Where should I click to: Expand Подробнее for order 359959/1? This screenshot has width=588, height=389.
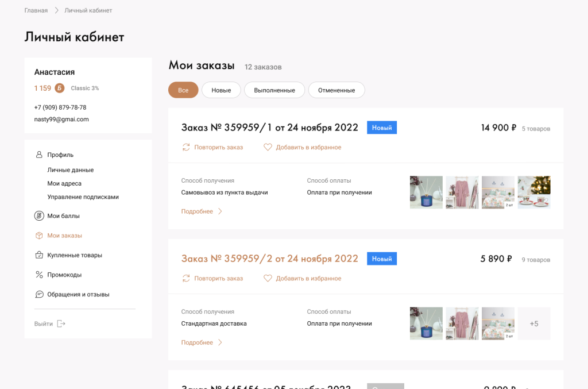202,211
